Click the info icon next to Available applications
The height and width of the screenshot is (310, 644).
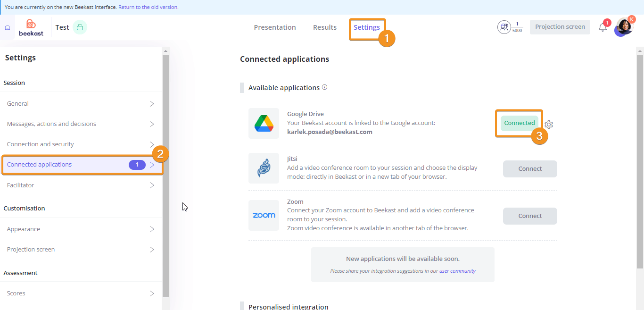pos(324,87)
